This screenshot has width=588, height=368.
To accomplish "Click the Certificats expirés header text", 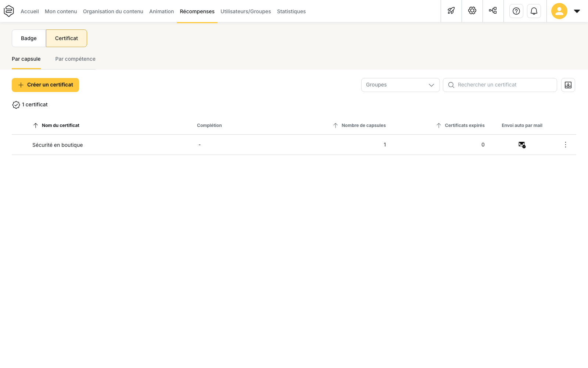I will click(465, 125).
